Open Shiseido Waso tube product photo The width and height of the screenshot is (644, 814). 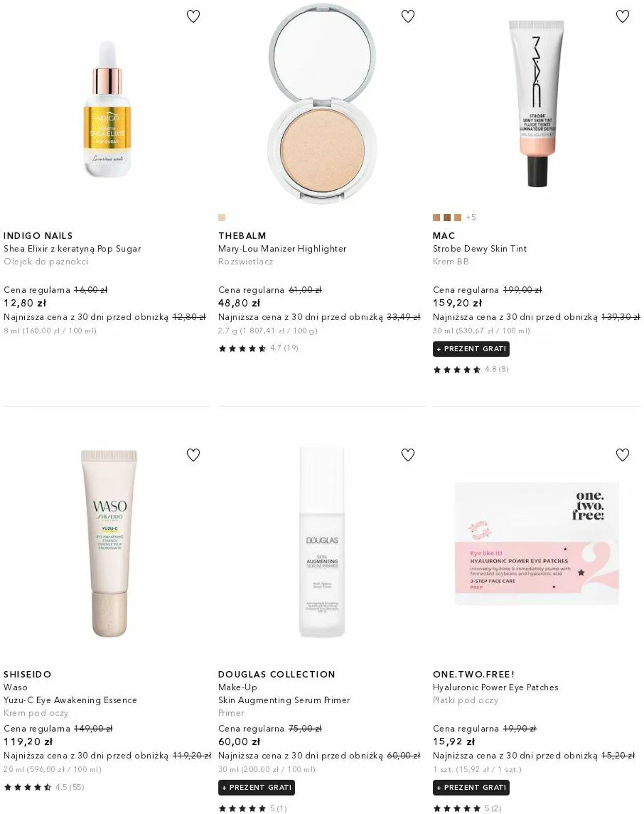109,544
